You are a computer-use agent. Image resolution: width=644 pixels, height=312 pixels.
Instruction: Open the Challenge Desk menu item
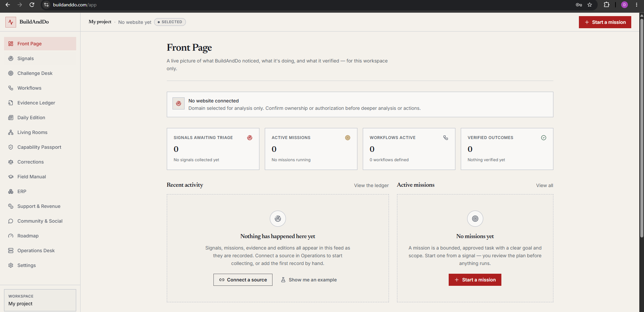[40, 73]
